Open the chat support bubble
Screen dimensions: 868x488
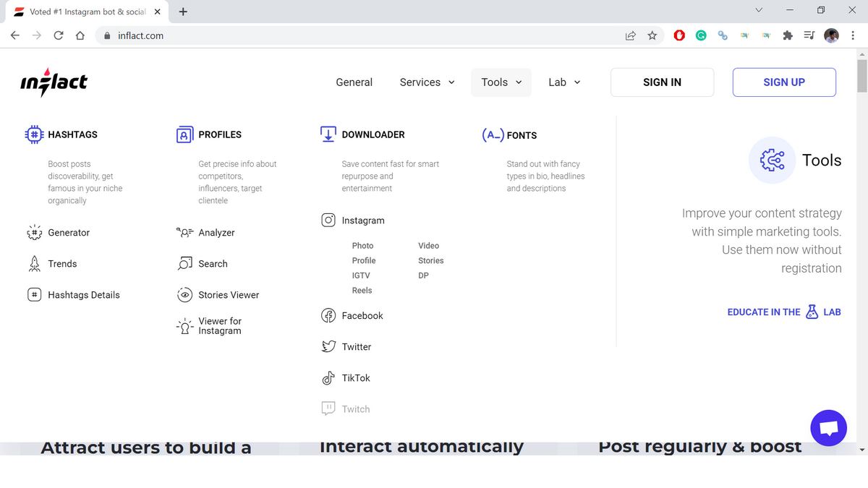click(829, 428)
